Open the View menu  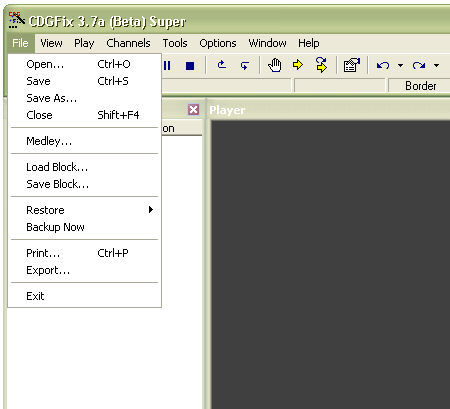point(51,43)
